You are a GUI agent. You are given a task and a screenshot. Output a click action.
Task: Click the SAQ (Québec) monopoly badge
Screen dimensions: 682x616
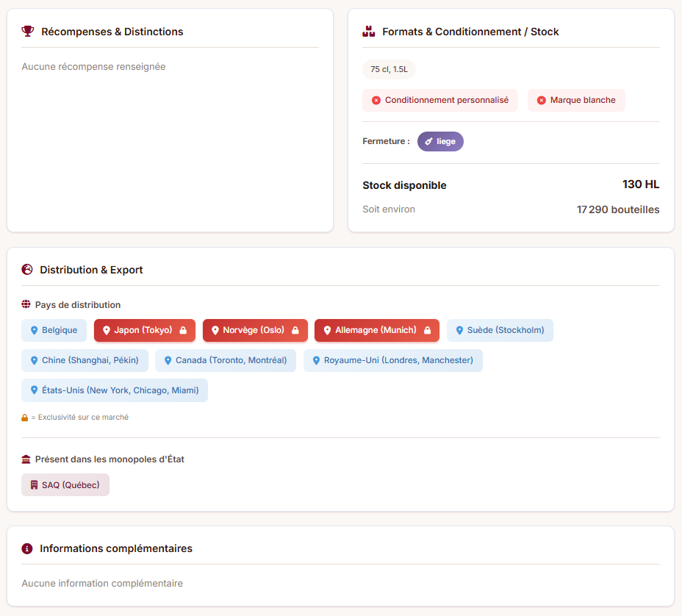pyautogui.click(x=65, y=485)
